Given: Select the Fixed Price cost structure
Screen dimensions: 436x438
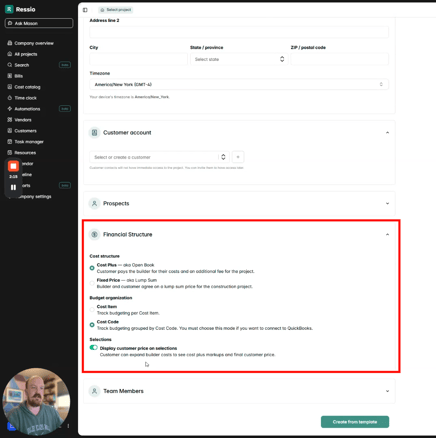Looking at the screenshot, I should (92, 283).
